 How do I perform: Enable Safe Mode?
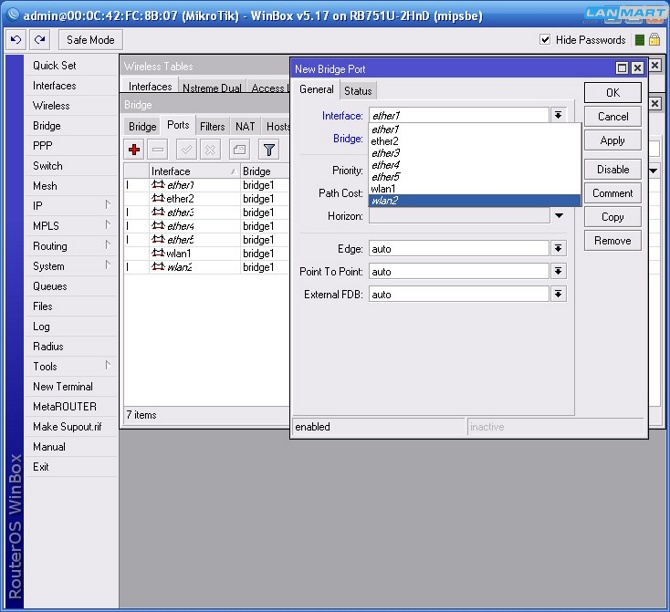pos(90,40)
